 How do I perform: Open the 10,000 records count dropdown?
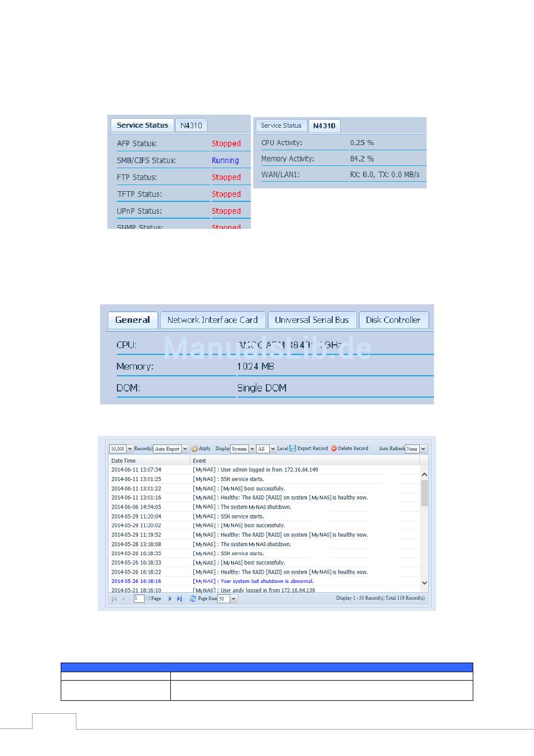pyautogui.click(x=130, y=449)
